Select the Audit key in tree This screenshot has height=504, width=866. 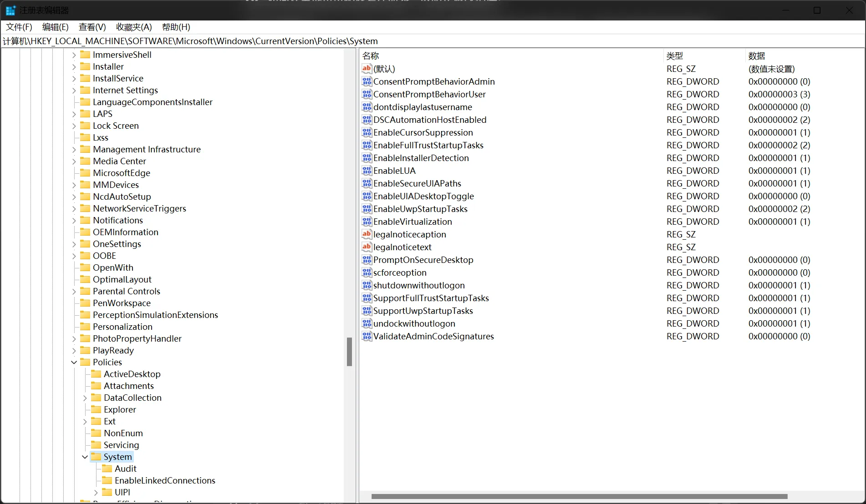[x=125, y=469]
